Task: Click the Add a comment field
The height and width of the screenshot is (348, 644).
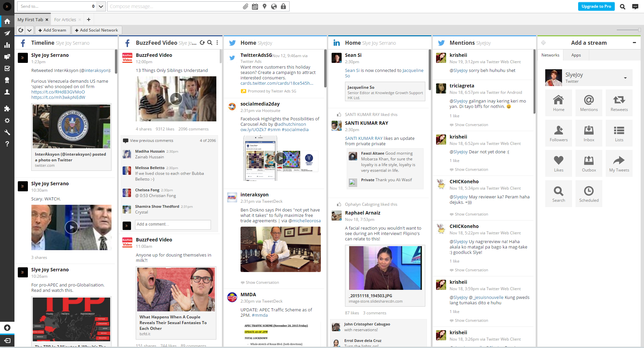Action: [173, 225]
